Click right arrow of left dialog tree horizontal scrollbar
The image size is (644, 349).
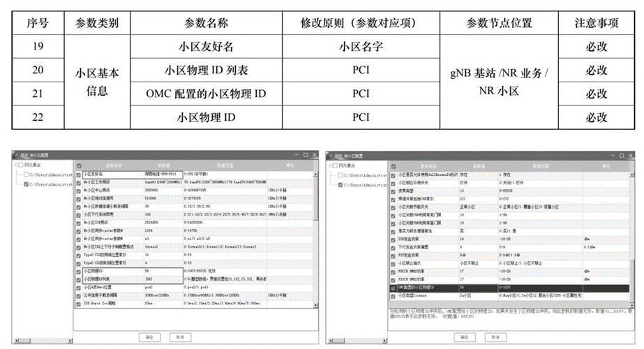tap(70, 341)
